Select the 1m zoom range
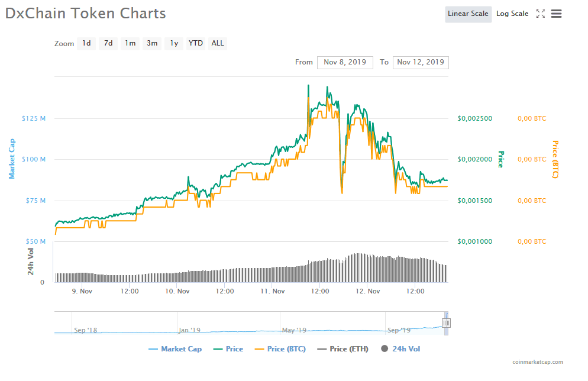588x381 pixels. point(130,43)
